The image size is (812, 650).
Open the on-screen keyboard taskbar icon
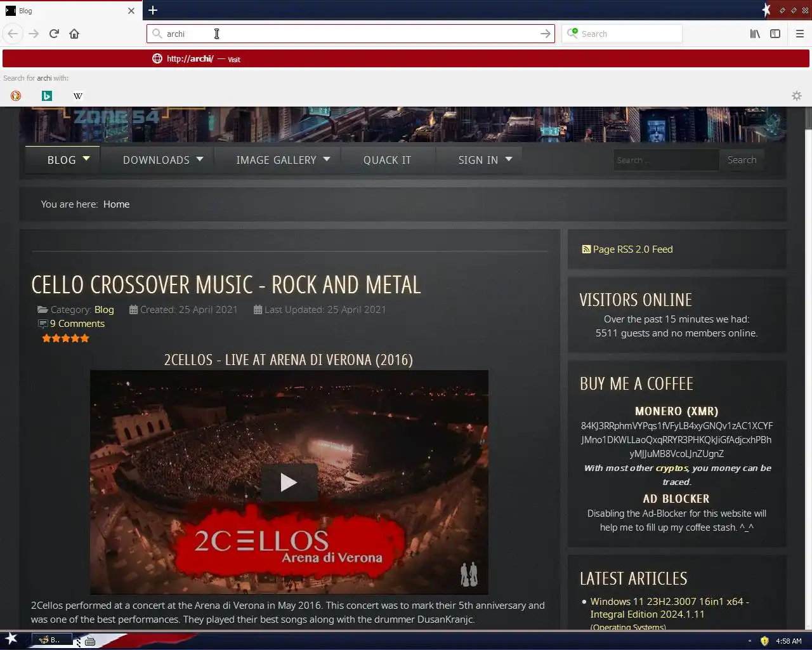(x=90, y=641)
